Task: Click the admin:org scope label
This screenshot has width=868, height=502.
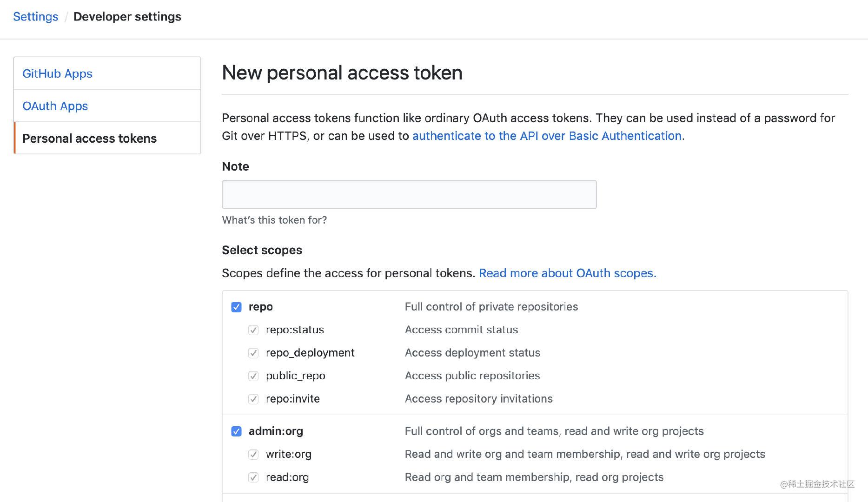Action: pos(276,431)
